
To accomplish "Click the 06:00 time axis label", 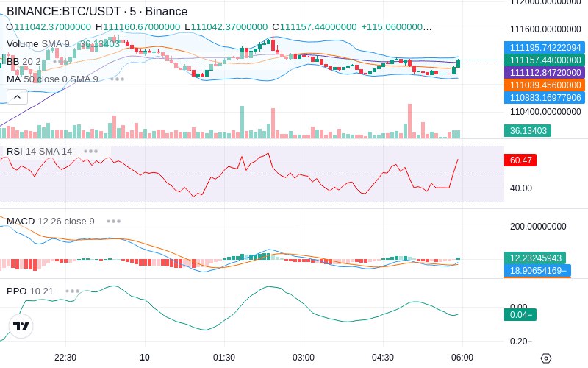I will (462, 358).
